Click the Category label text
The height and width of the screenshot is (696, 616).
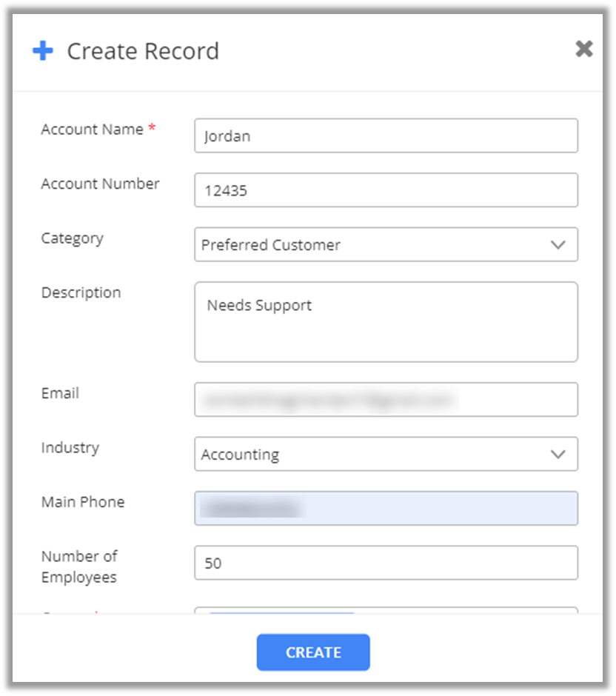(72, 238)
